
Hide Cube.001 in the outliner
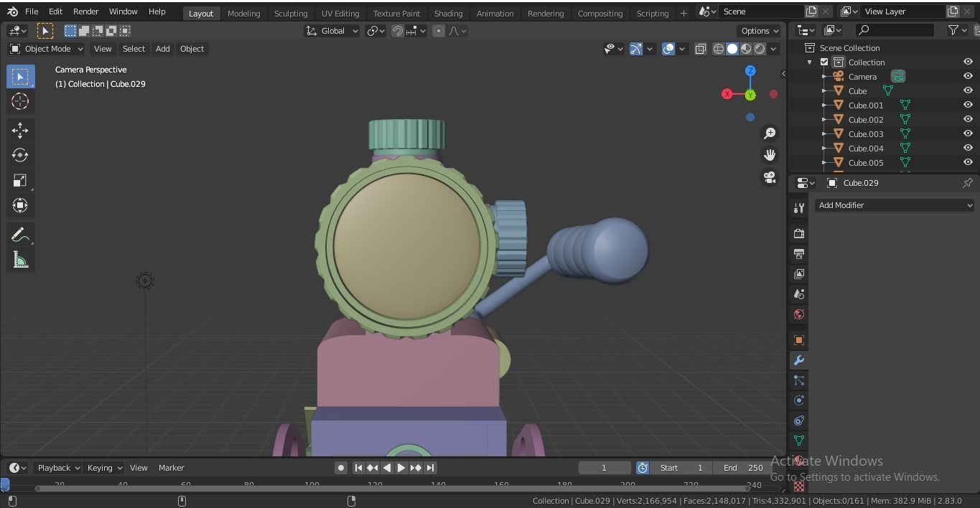[x=968, y=105]
